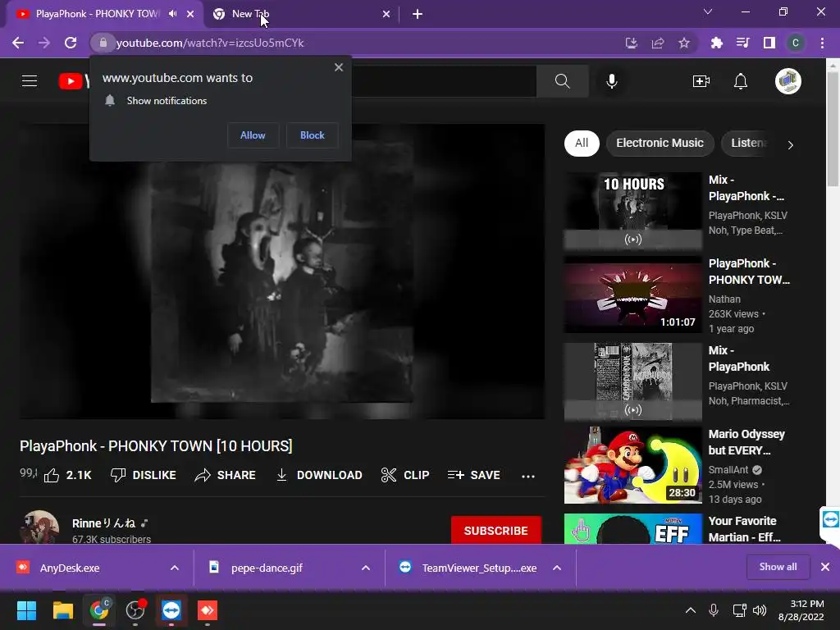Image resolution: width=840 pixels, height=630 pixels.
Task: Share the video using SHARE arrow
Action: coord(225,475)
